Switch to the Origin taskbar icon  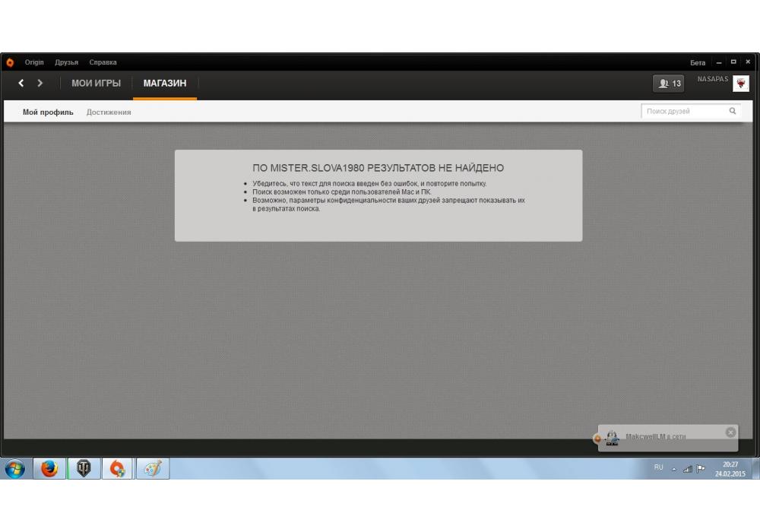pos(118,468)
